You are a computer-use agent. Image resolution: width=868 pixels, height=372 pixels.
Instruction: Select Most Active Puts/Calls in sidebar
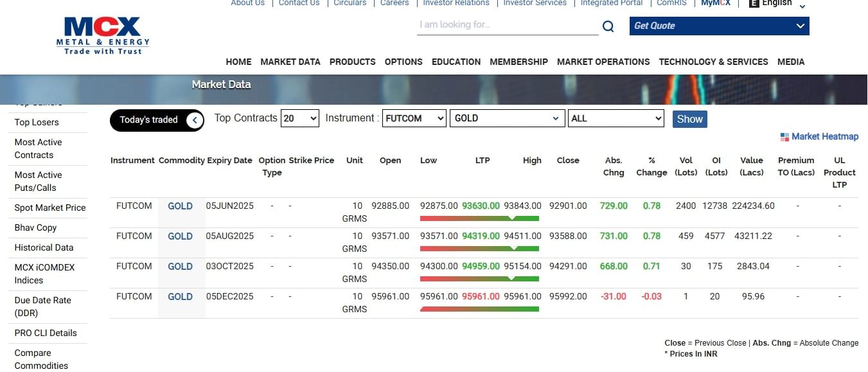(39, 181)
